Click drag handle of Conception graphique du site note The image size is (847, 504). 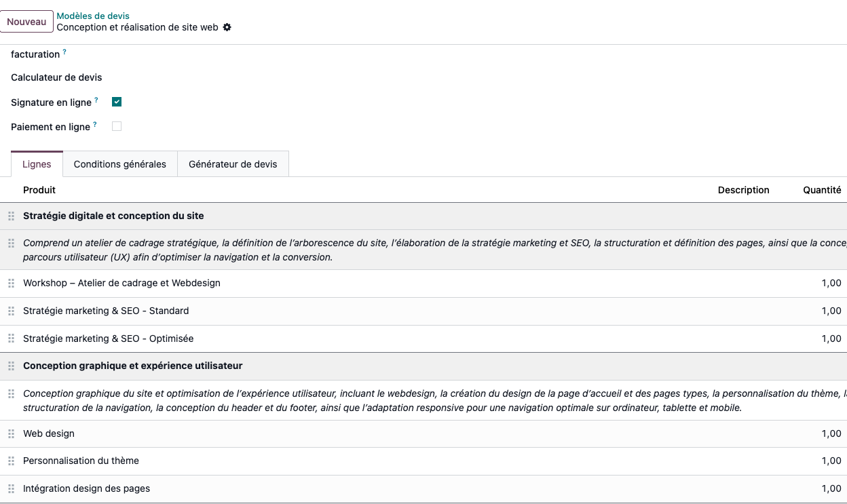point(11,393)
